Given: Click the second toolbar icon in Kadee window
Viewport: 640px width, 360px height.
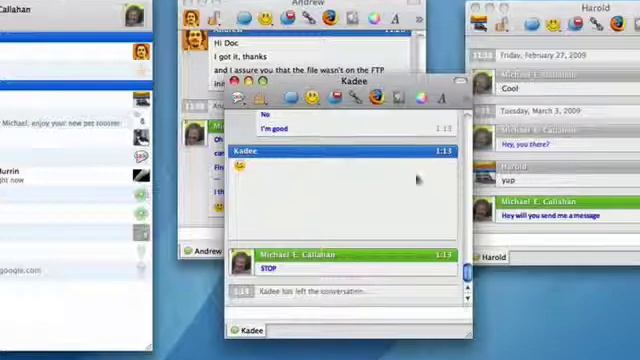Looking at the screenshot, I should 260,98.
